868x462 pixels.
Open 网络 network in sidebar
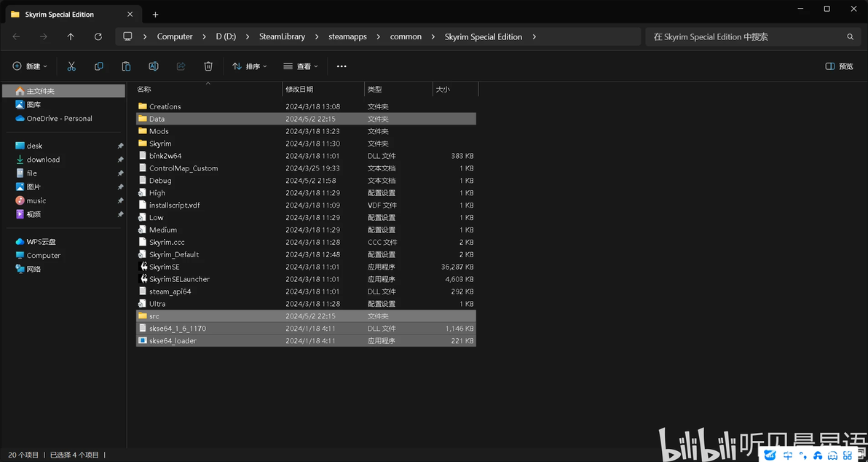click(x=63, y=269)
